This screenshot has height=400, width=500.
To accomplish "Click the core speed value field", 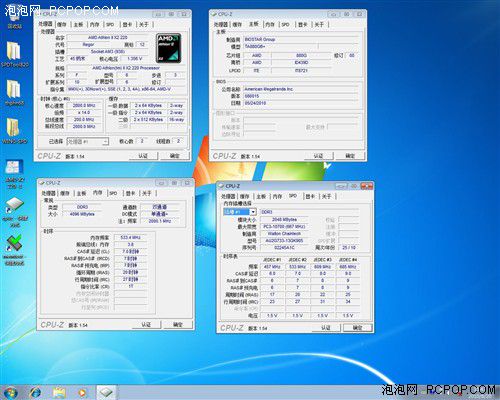I will pos(84,105).
